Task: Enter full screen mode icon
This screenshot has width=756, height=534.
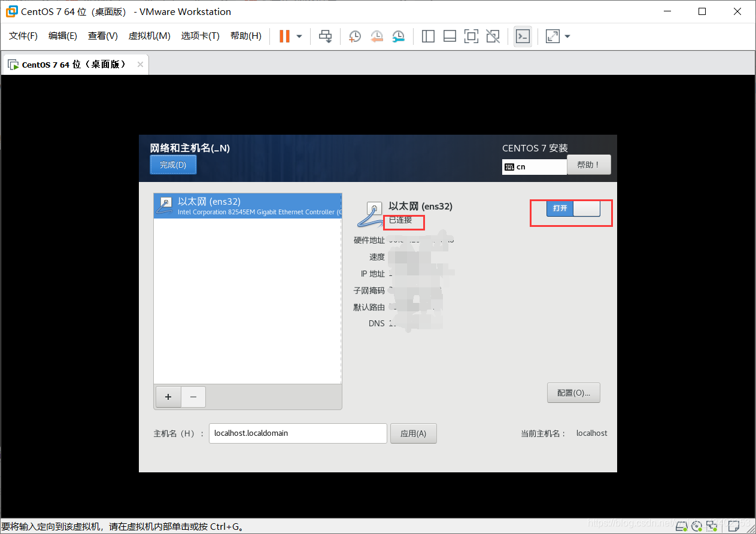Action: (471, 37)
